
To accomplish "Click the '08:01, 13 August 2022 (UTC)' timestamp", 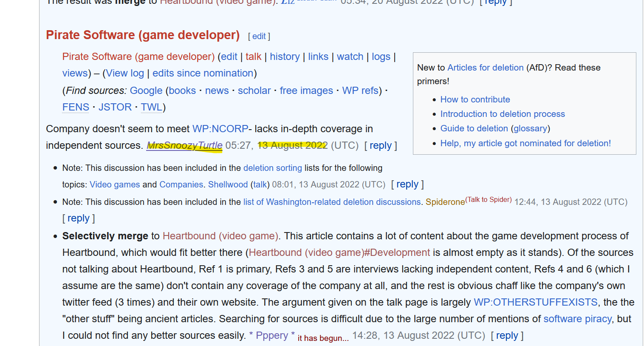I will click(329, 184).
